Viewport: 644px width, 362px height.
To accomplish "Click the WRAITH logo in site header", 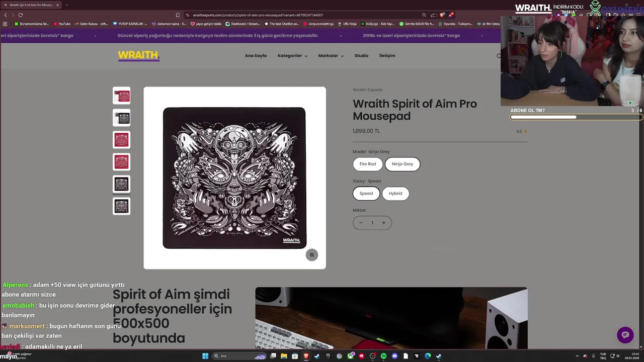I will 139,55.
